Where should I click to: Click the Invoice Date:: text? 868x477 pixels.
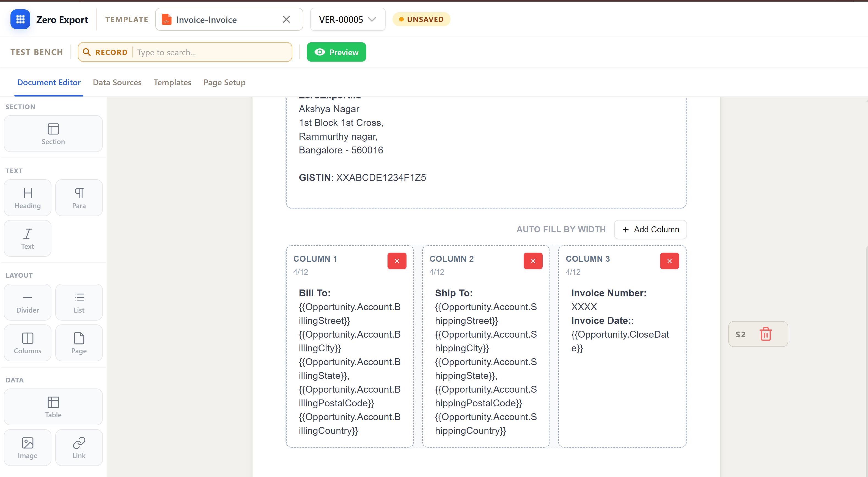point(603,321)
